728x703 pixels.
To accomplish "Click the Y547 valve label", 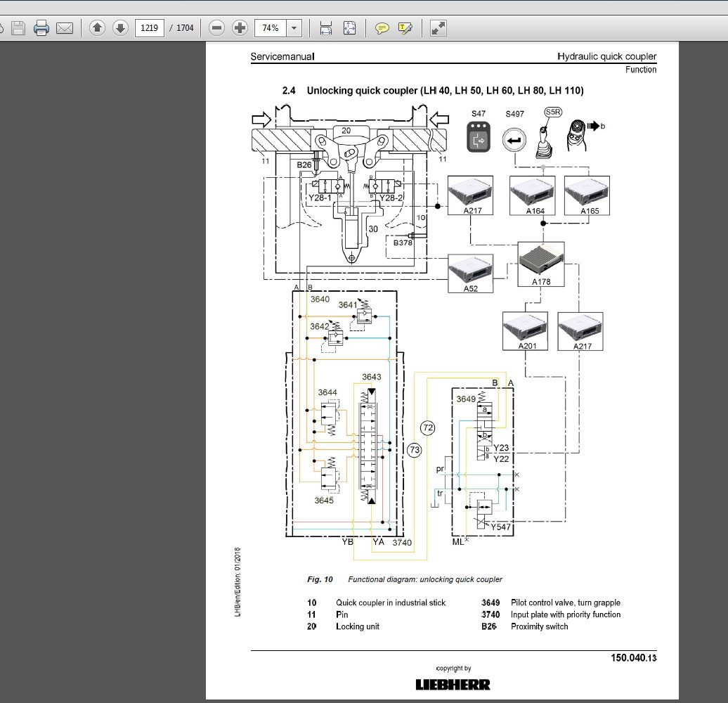I will coord(500,527).
